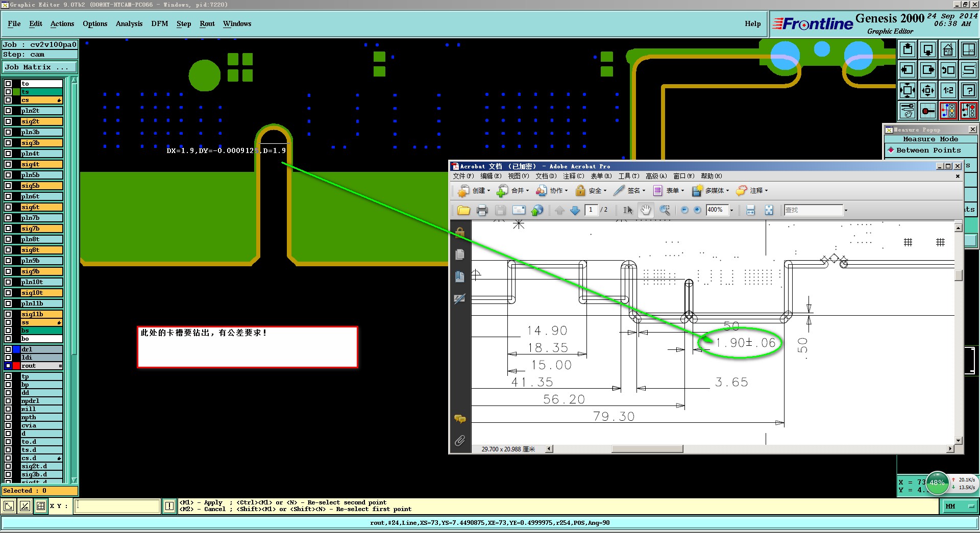This screenshot has width=980, height=533.
Task: Open the Edit menu
Action: [36, 23]
